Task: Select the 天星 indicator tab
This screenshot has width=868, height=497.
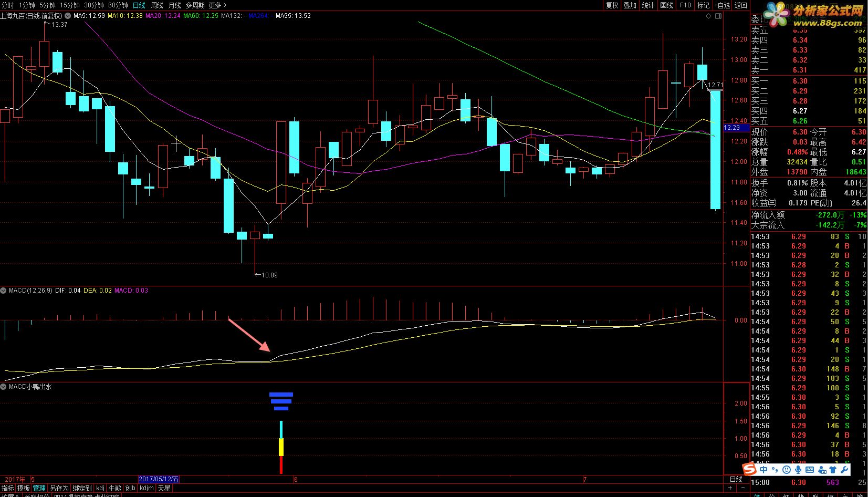Action: pyautogui.click(x=164, y=488)
